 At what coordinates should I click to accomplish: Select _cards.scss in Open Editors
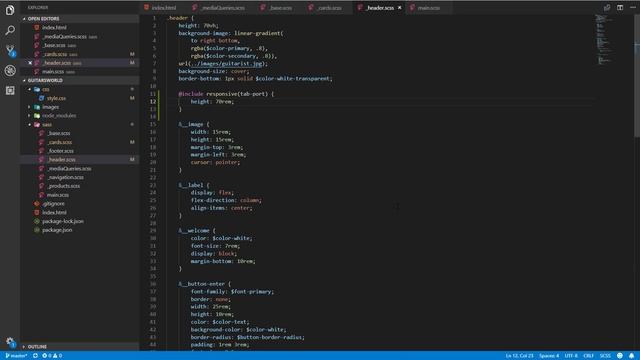(55, 54)
